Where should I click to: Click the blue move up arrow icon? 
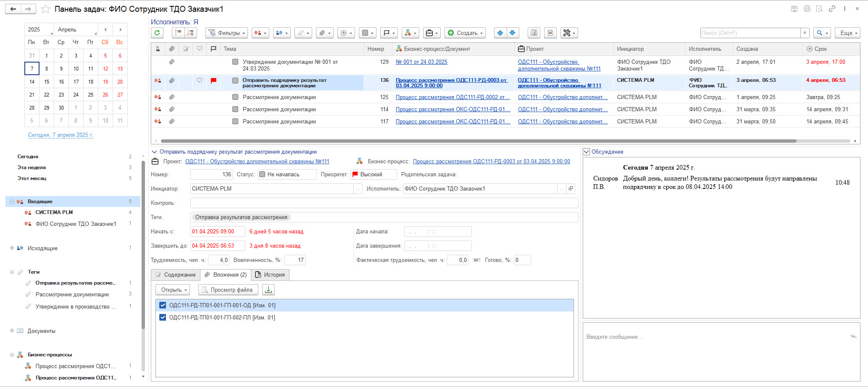(x=500, y=33)
